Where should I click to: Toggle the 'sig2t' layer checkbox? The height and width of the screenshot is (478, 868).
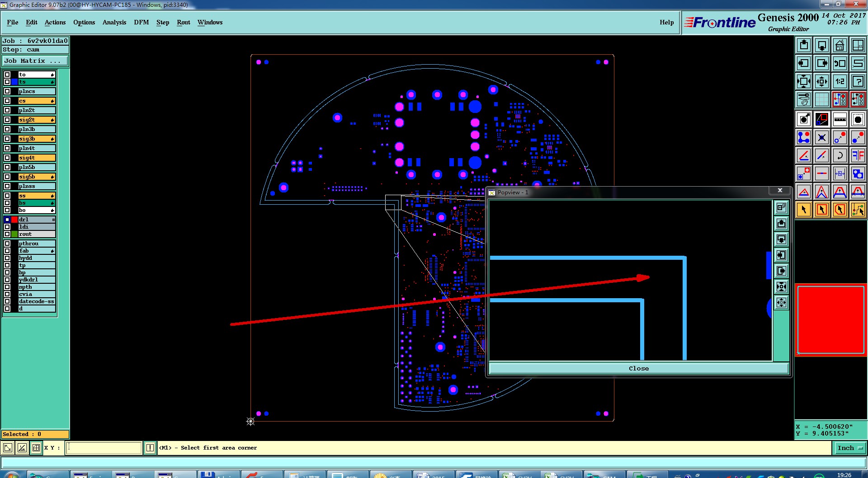[x=7, y=120]
